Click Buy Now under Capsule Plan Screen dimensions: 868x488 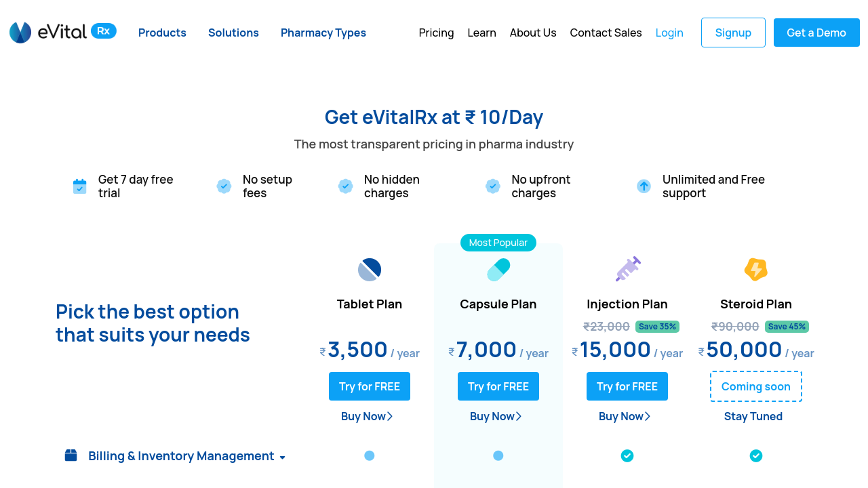pyautogui.click(x=496, y=416)
